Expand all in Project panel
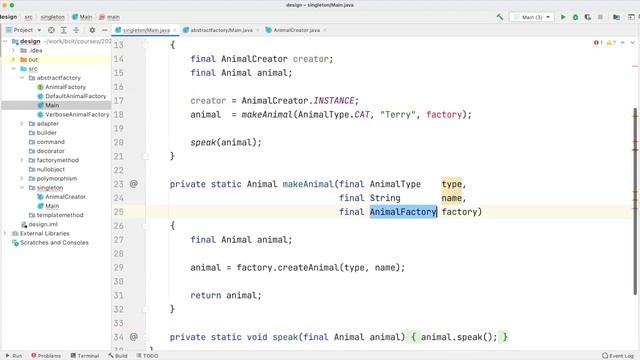Image resolution: width=640 pixels, height=360 pixels. pos(64,30)
